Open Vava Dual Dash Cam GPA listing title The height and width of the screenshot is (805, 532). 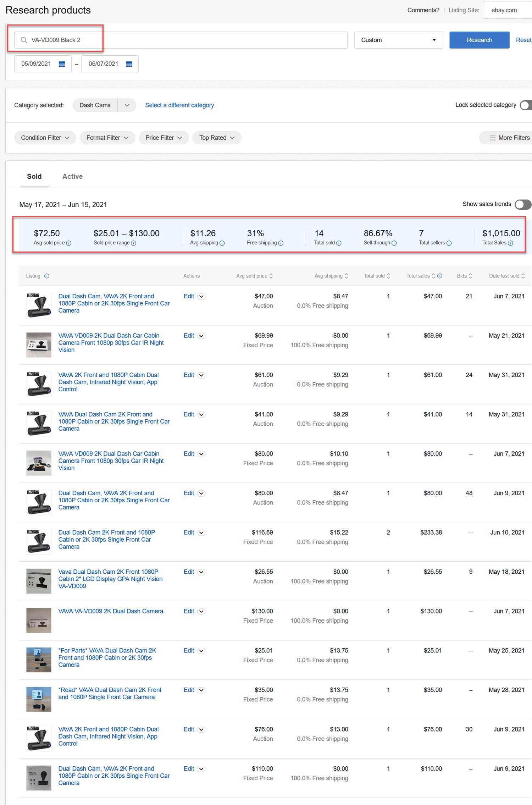pos(110,579)
